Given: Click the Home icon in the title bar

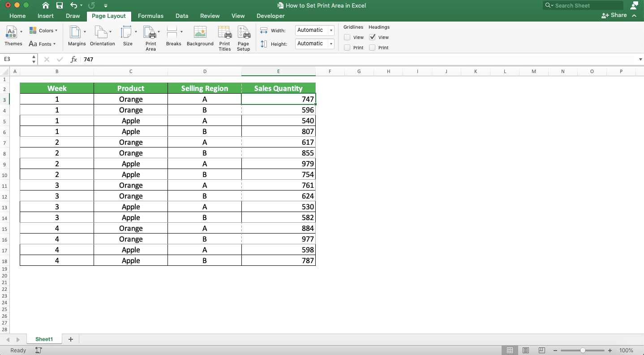Looking at the screenshot, I should tap(46, 5).
